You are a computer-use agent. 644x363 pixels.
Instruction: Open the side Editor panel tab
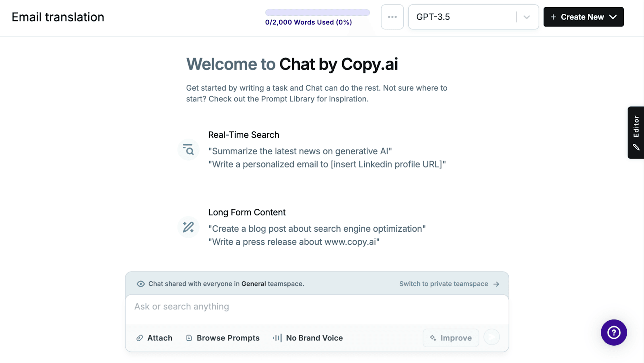pyautogui.click(x=636, y=132)
